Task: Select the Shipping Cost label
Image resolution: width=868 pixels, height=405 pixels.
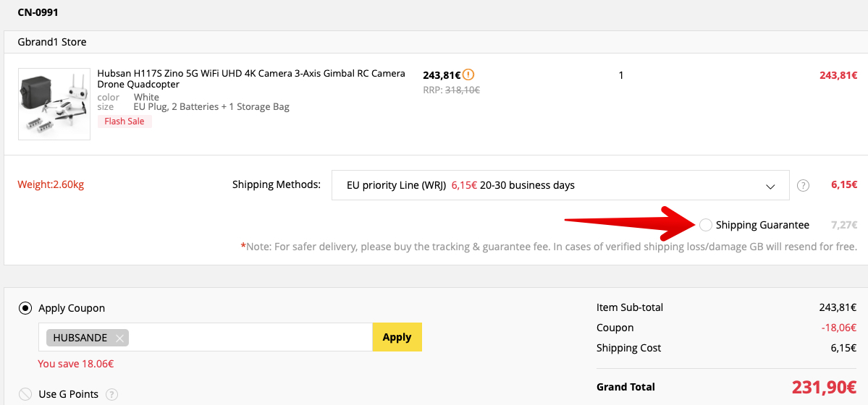Action: click(x=629, y=348)
